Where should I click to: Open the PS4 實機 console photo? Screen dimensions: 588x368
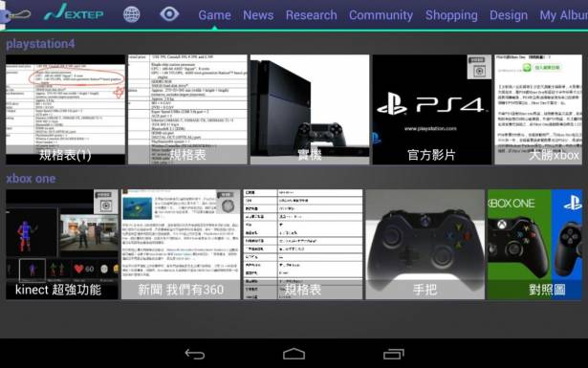point(310,109)
